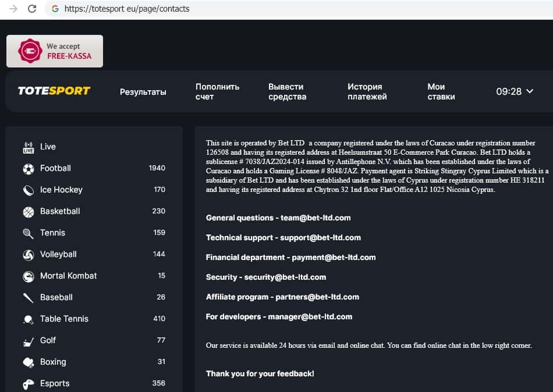Open the Mortal Kombat category label
Screen dimensions: 553x392
pyautogui.click(x=69, y=276)
